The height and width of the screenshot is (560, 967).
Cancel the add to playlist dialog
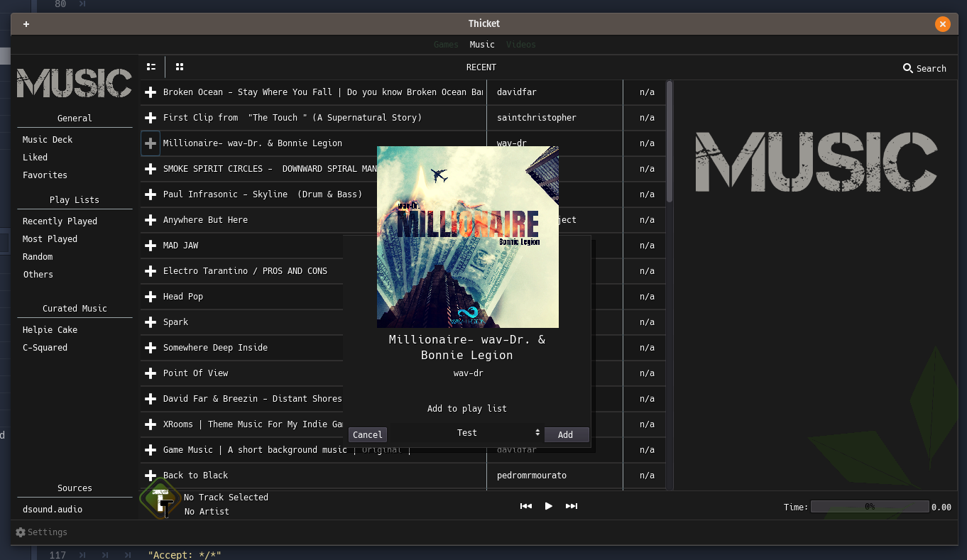[x=367, y=434]
